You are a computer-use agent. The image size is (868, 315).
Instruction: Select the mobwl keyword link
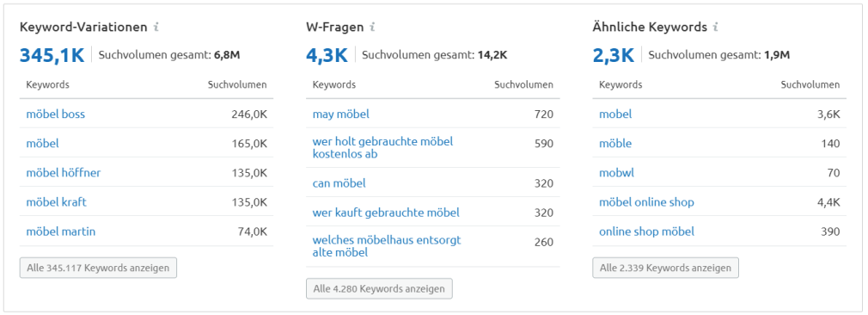click(x=616, y=173)
